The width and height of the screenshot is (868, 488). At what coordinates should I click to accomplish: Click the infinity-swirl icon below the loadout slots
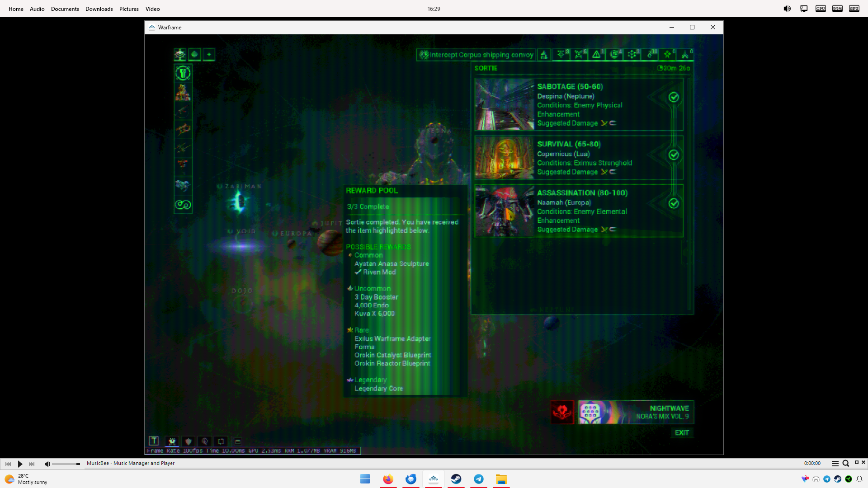pyautogui.click(x=183, y=205)
